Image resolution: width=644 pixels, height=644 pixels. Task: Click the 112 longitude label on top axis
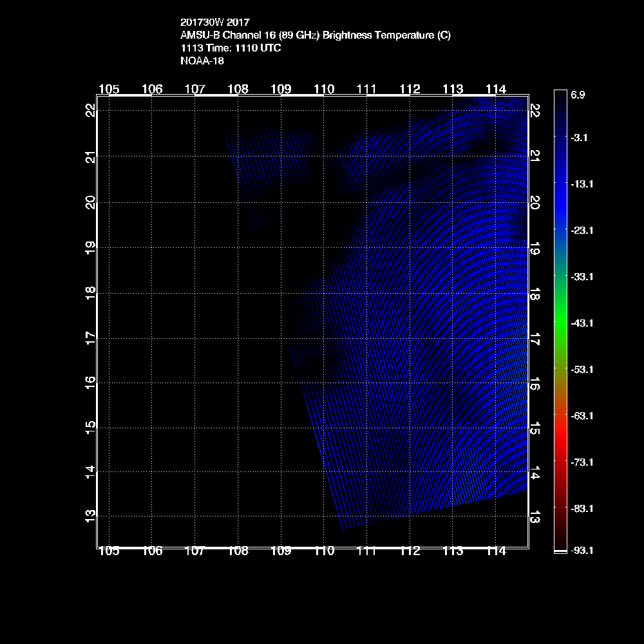click(x=410, y=89)
